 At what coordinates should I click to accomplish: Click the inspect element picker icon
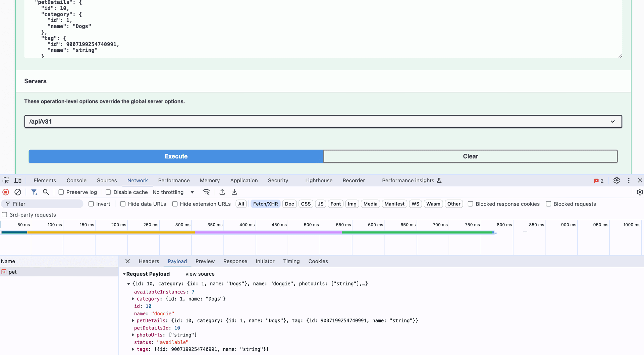pos(6,181)
